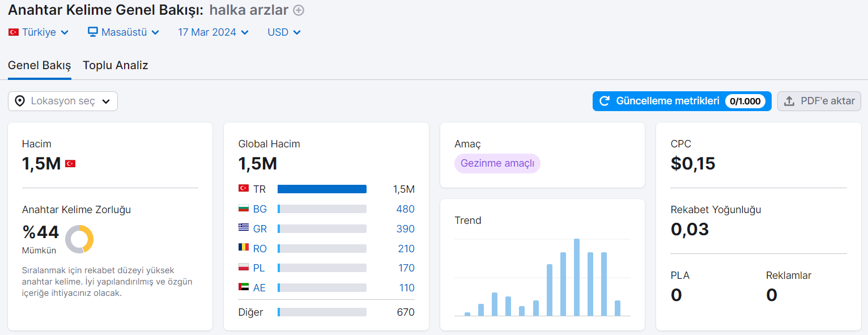Open the Türkiye country dropdown
Viewport: 868px width, 335px height.
point(39,32)
